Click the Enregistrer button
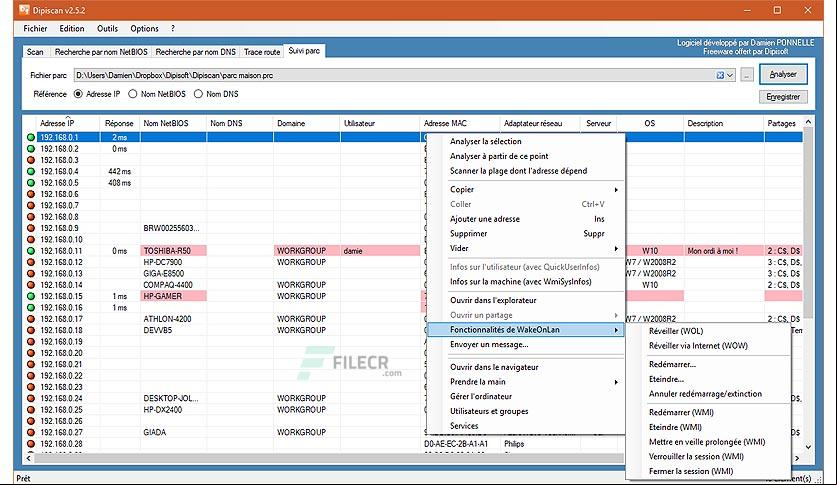Viewport: 837px width, 485px height. point(783,97)
